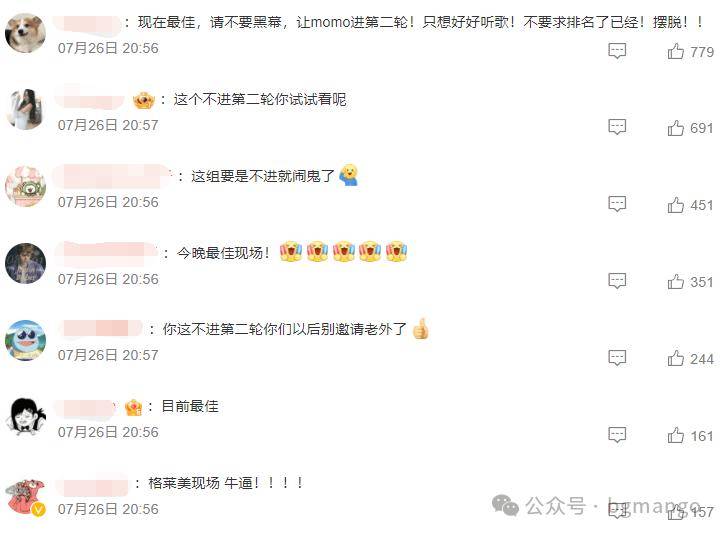Reply to the 别邀请老外了 comment

coord(617,357)
